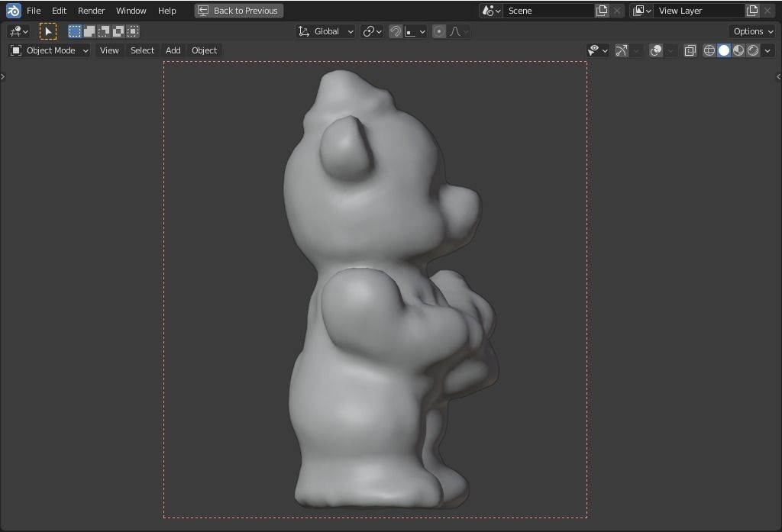Image resolution: width=782 pixels, height=532 pixels.
Task: Expand the right sidebar with the arrow
Action: point(778,76)
